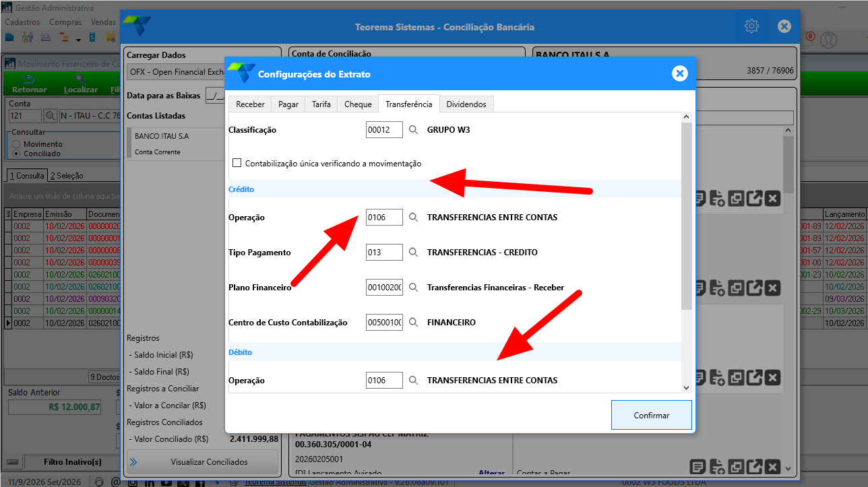Switch to the Receber tab
868x487 pixels.
coord(250,104)
